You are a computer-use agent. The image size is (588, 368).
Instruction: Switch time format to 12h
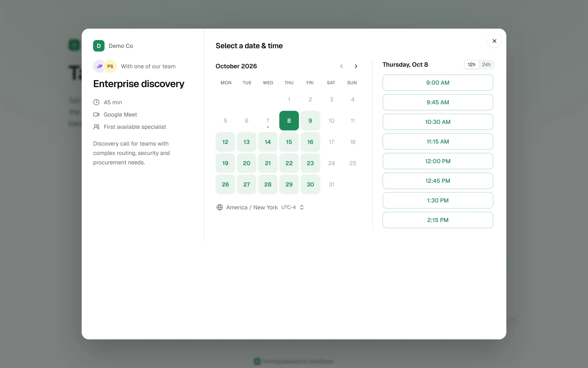coord(471,64)
